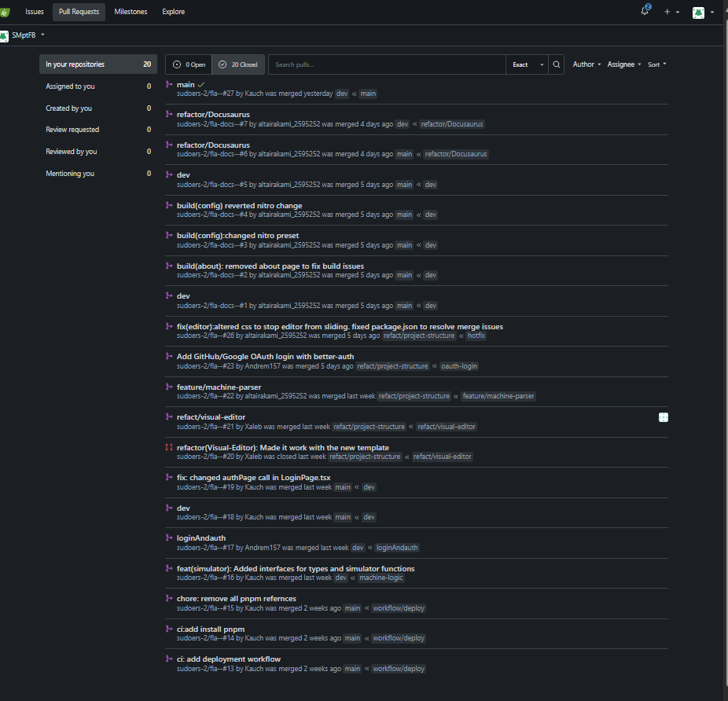Open pull request titled 'main'

point(186,85)
